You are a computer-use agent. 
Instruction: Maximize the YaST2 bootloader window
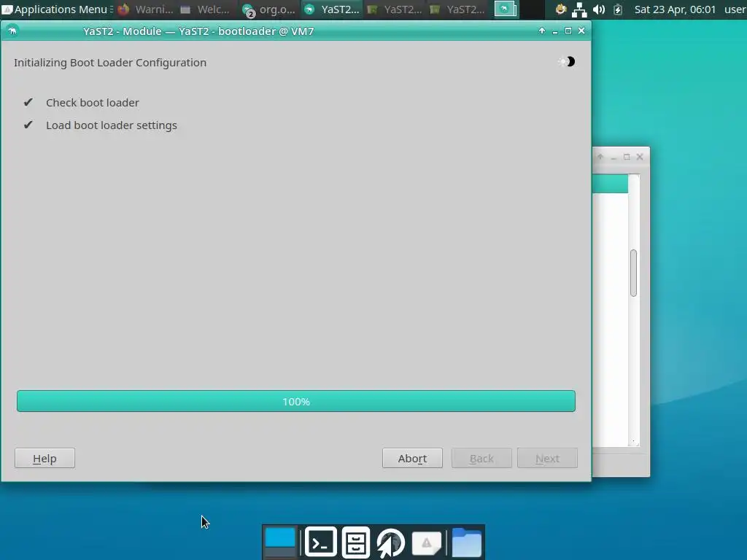[x=568, y=31]
